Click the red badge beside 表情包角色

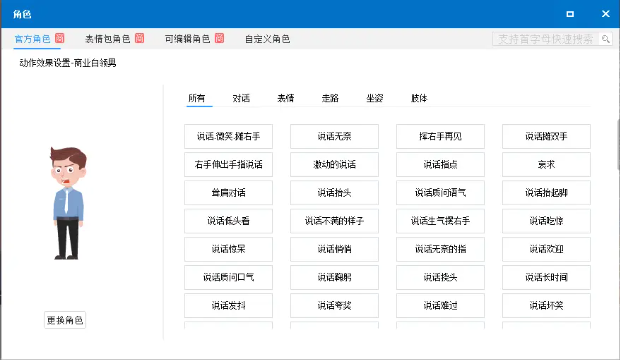(x=140, y=38)
